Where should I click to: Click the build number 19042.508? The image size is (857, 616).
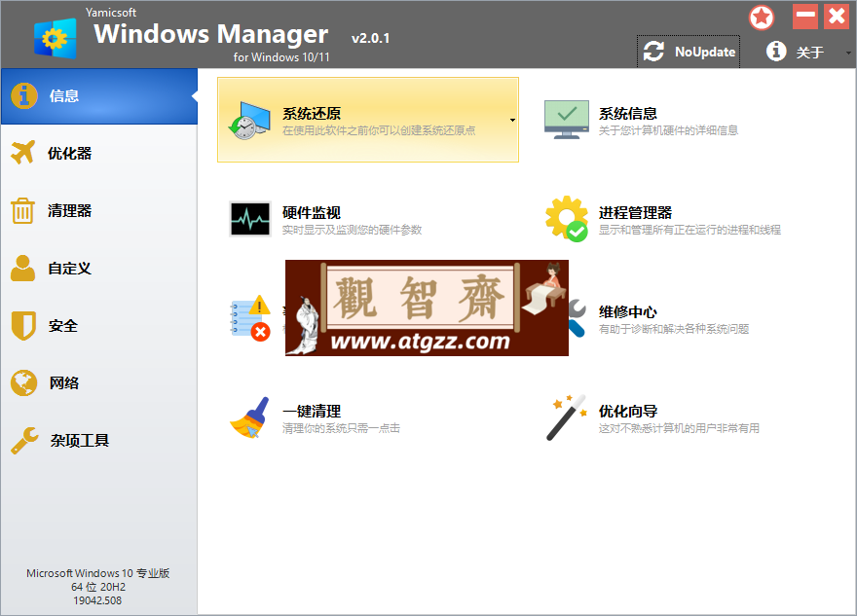point(97,600)
